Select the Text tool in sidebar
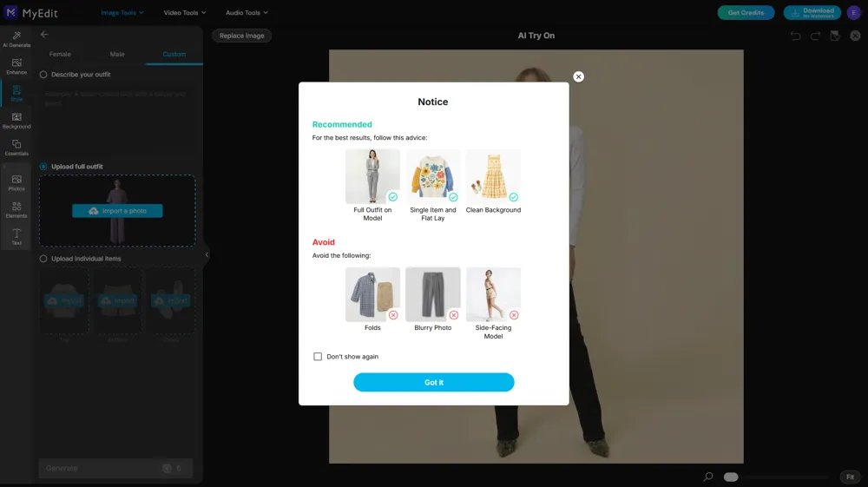 point(16,237)
